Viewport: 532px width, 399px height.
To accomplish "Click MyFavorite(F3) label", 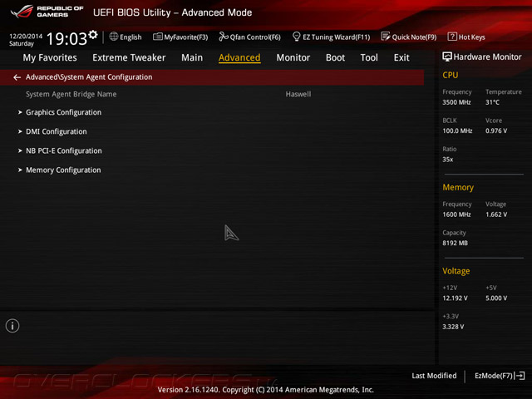I will point(186,37).
